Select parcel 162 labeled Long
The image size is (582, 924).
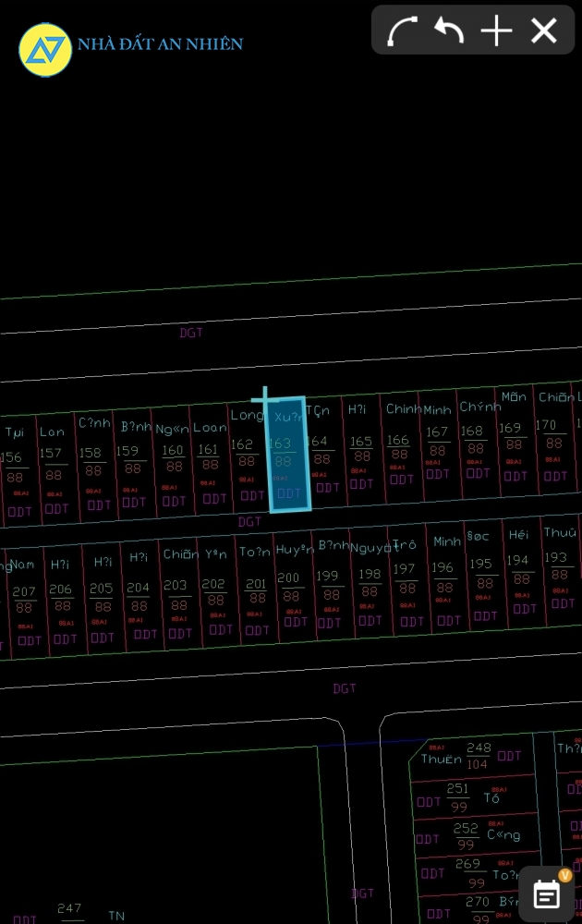[246, 453]
